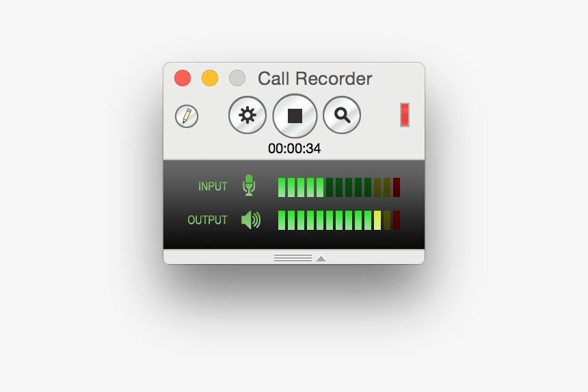This screenshot has width=588, height=392.
Task: Click the speaker icon beside OUTPUT
Action: [251, 220]
